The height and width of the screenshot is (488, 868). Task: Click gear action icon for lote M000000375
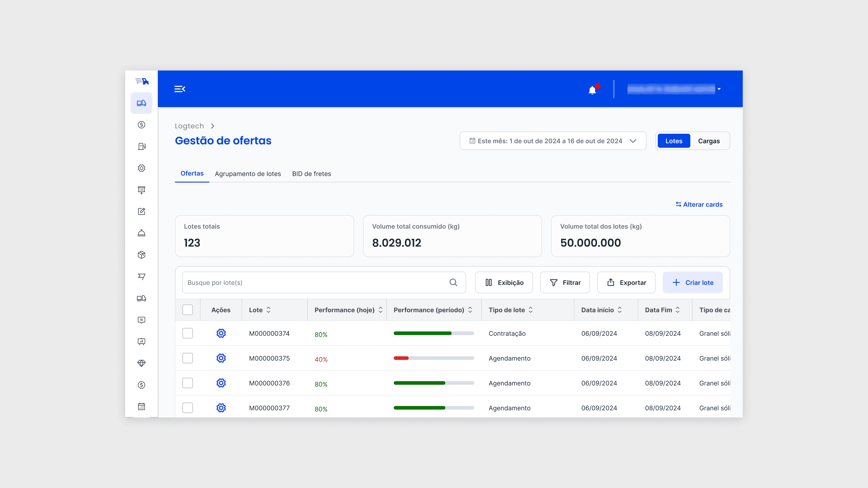coord(221,358)
